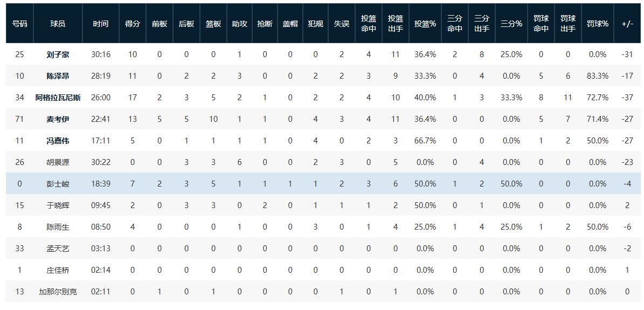
Task: Open 陈雨生 player link
Action: tap(58, 227)
